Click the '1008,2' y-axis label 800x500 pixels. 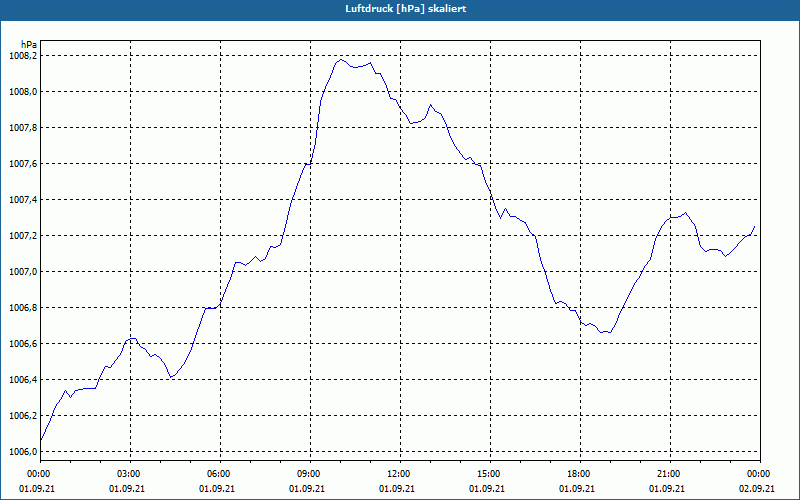(x=23, y=56)
